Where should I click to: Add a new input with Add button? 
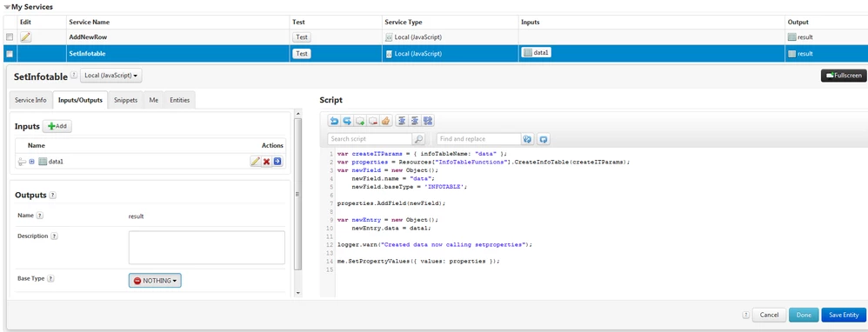tap(57, 126)
